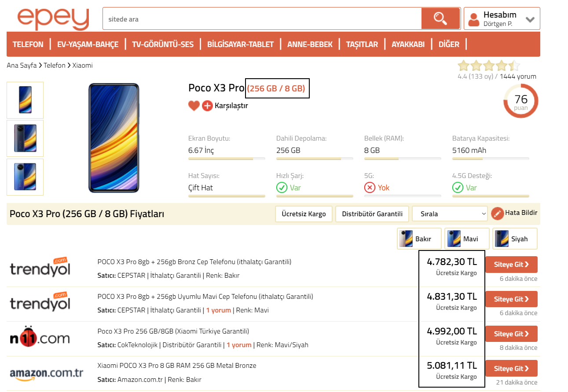Viewport: 568px width, 392px height.
Task: Click Siteye Git for the 4.992,00 TL offer
Action: pos(511,334)
